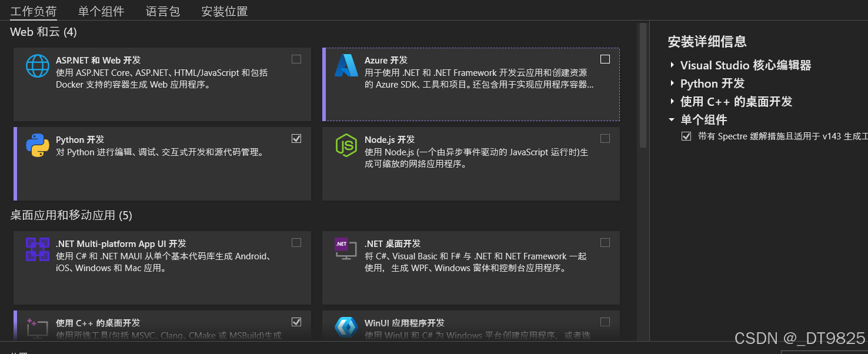Click the Azure 开发 icon
868x354 pixels.
pyautogui.click(x=346, y=65)
